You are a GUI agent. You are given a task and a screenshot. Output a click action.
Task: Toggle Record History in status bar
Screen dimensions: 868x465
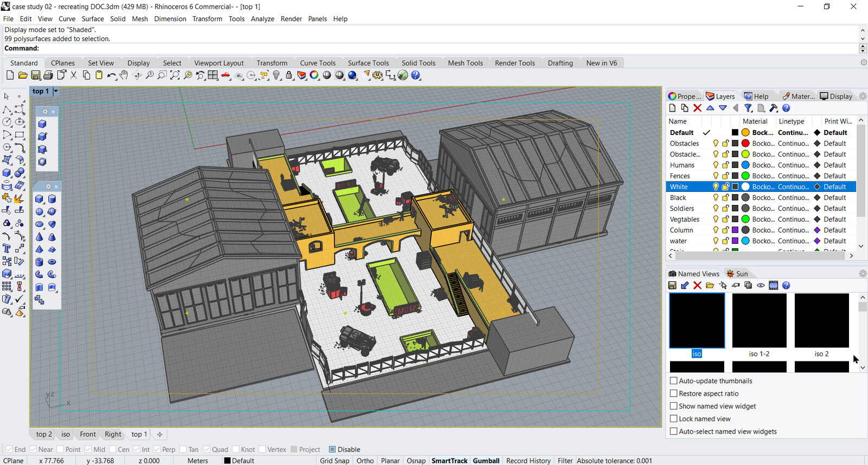(x=528, y=461)
